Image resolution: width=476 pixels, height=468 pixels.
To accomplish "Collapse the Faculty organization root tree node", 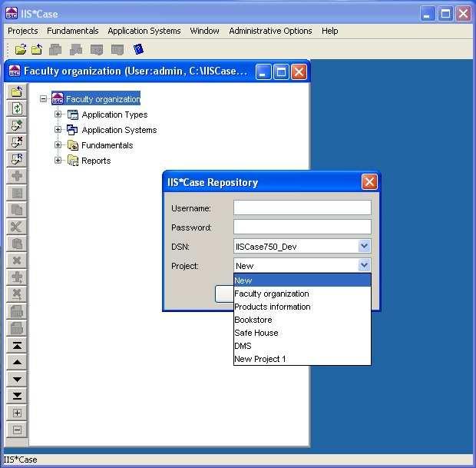I will click(x=44, y=99).
